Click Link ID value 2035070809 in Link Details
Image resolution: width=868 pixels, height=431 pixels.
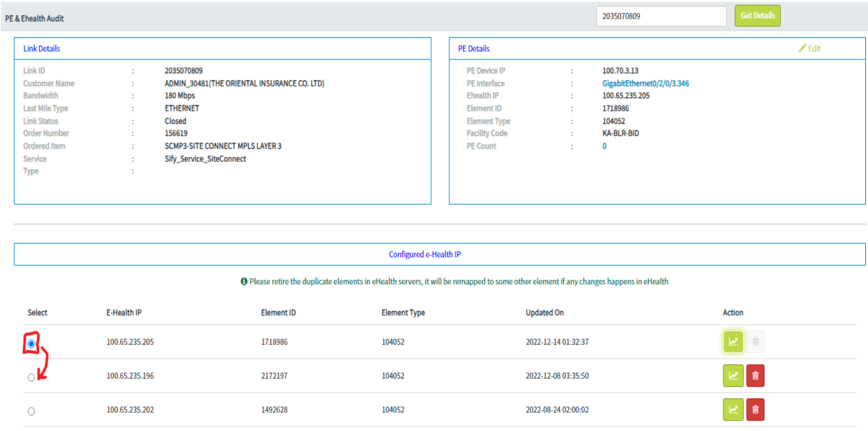184,70
